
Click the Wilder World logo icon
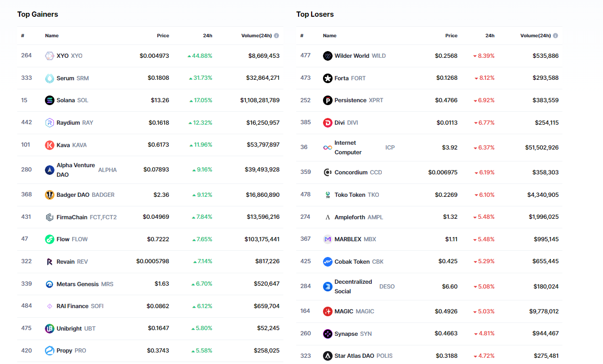click(327, 56)
